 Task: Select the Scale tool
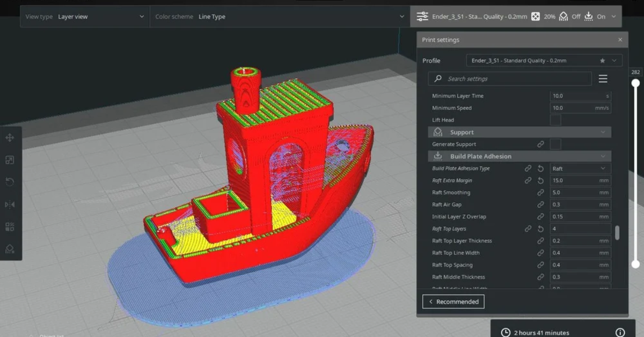9,159
